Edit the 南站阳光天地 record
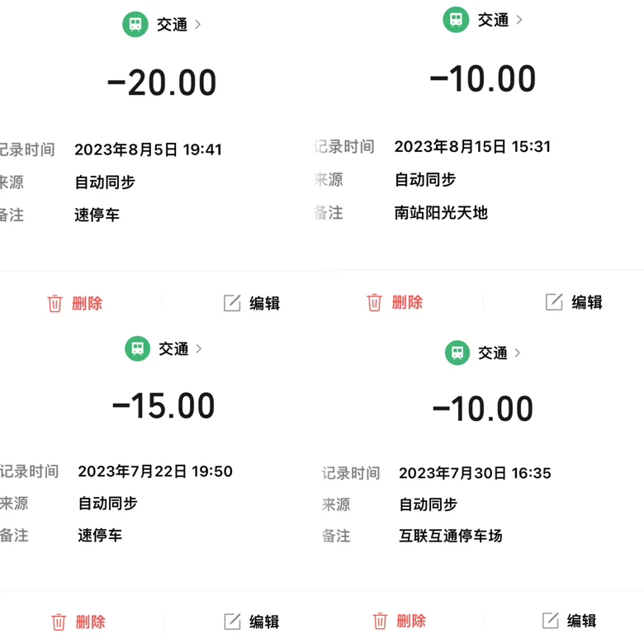 point(574,302)
